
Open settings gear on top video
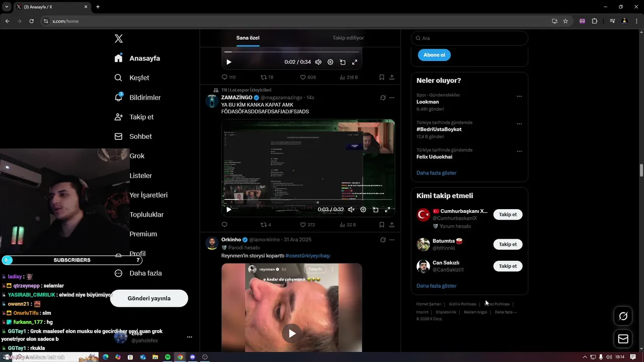pos(330,62)
